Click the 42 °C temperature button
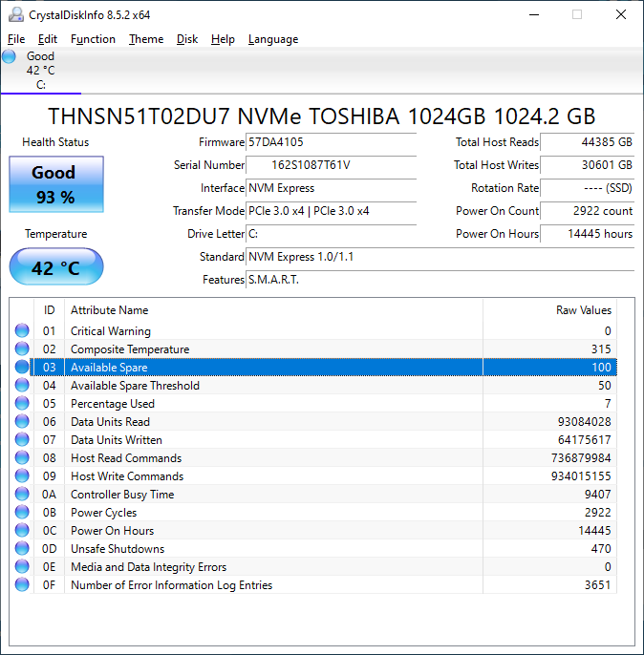Image resolution: width=644 pixels, height=655 pixels. point(55,267)
